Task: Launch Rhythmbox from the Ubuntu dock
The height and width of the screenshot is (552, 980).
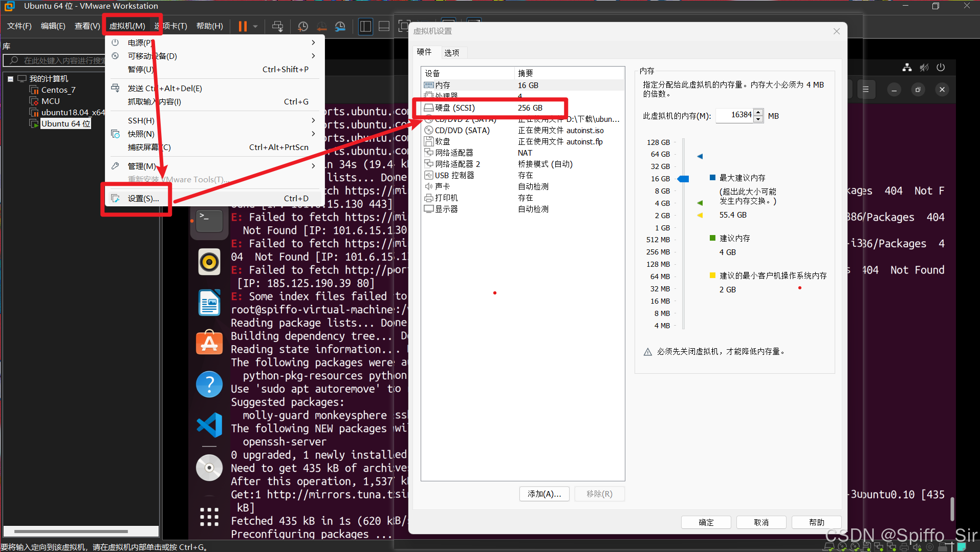Action: point(209,262)
